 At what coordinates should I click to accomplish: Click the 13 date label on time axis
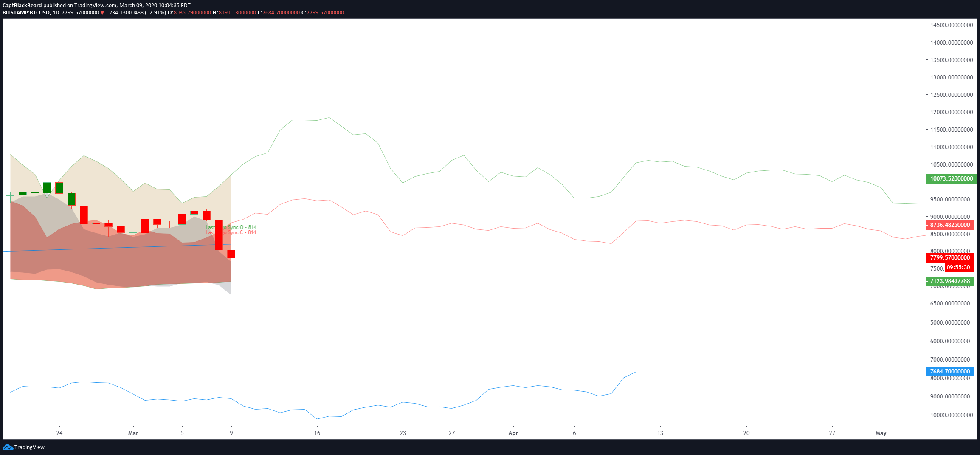click(x=660, y=433)
